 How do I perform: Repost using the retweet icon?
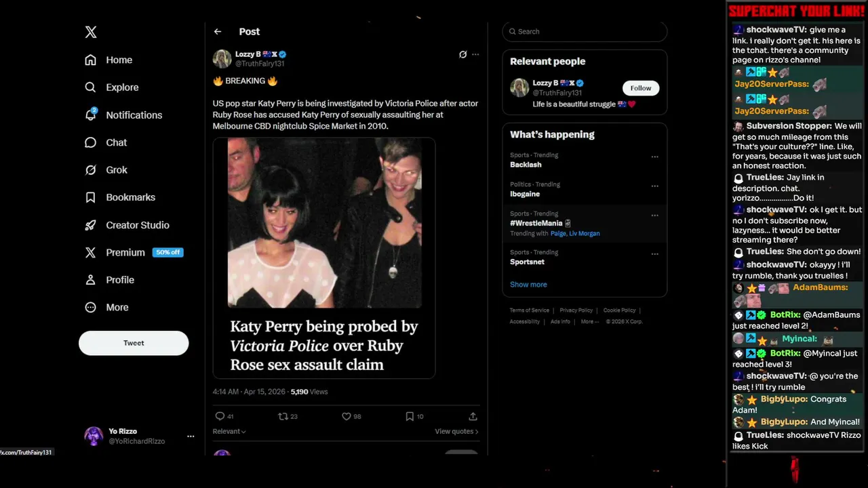283,416
